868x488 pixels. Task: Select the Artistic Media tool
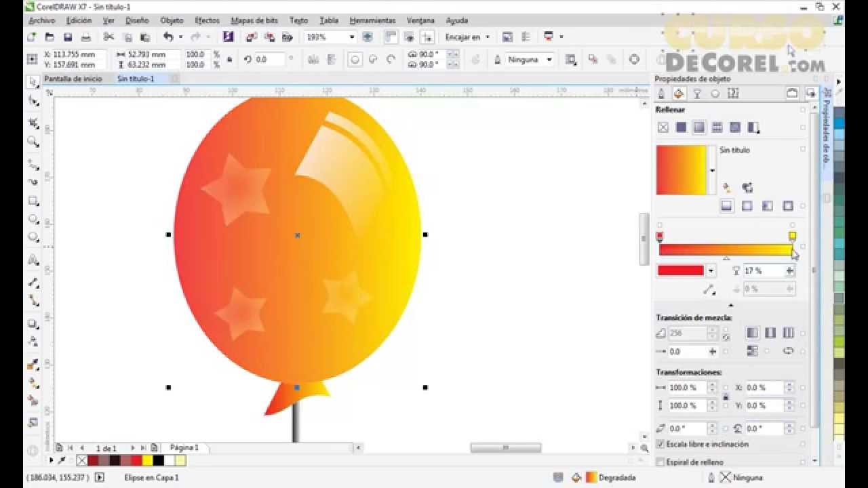coord(33,182)
